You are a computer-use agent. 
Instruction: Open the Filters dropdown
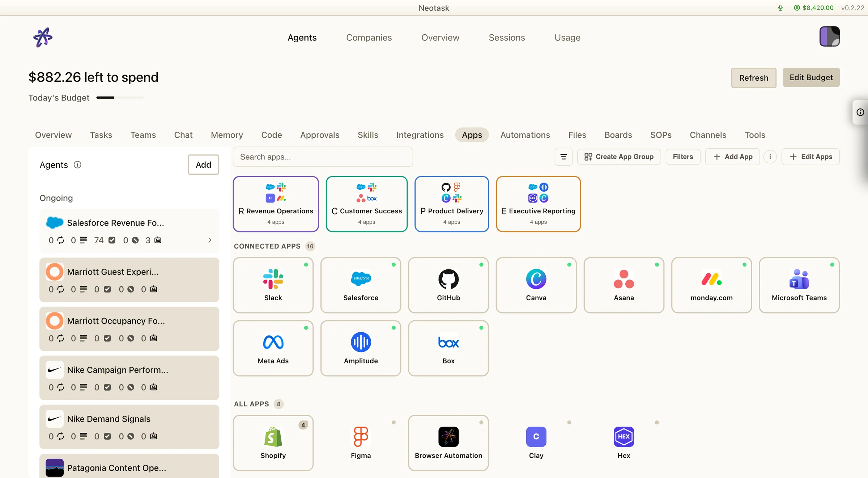pyautogui.click(x=683, y=157)
